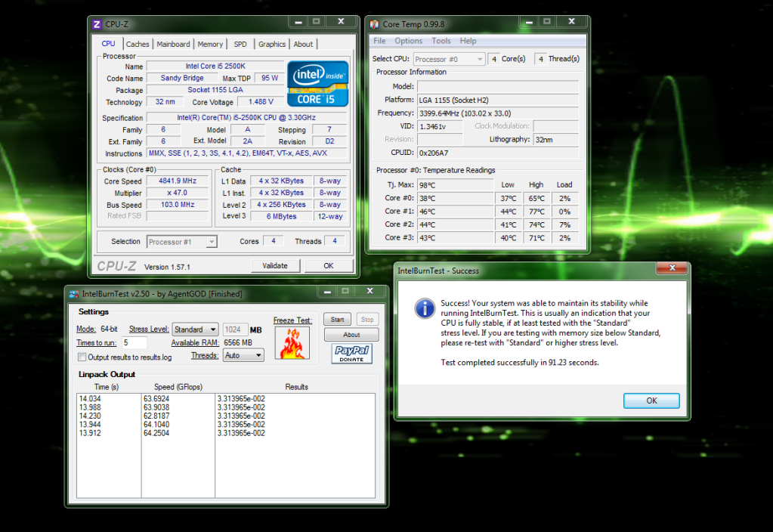773x532 pixels.
Task: Click the Tj. Max value 98°C
Action: [455, 185]
